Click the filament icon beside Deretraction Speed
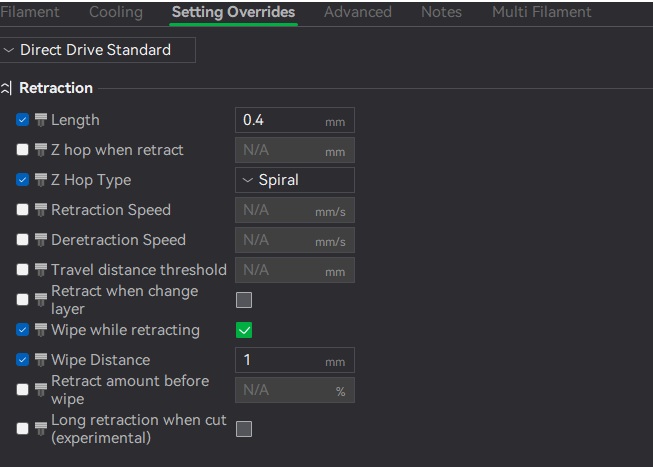 click(41, 240)
